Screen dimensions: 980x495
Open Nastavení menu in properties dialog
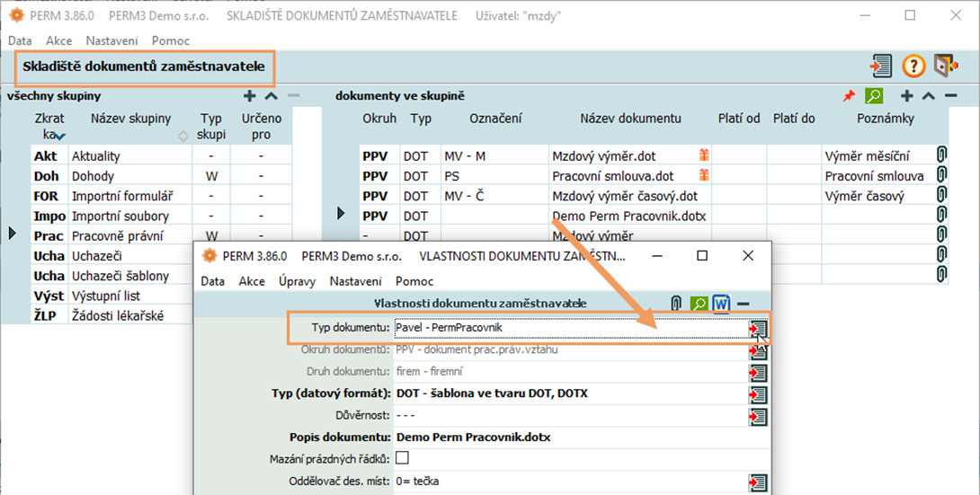click(356, 281)
